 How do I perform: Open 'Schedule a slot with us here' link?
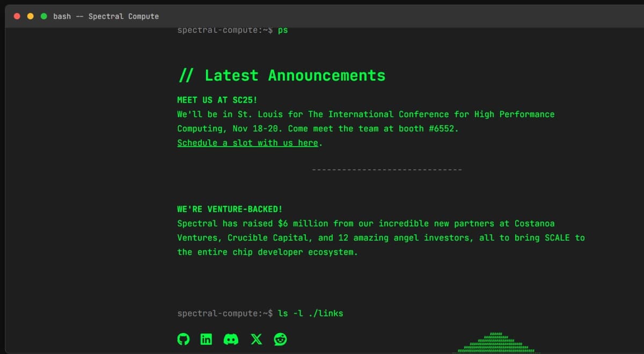247,142
